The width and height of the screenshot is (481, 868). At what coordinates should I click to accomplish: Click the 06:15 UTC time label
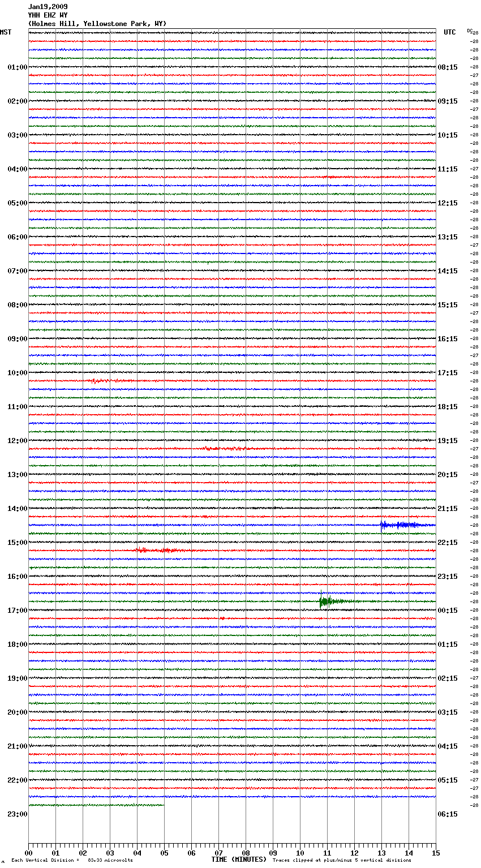[448, 814]
